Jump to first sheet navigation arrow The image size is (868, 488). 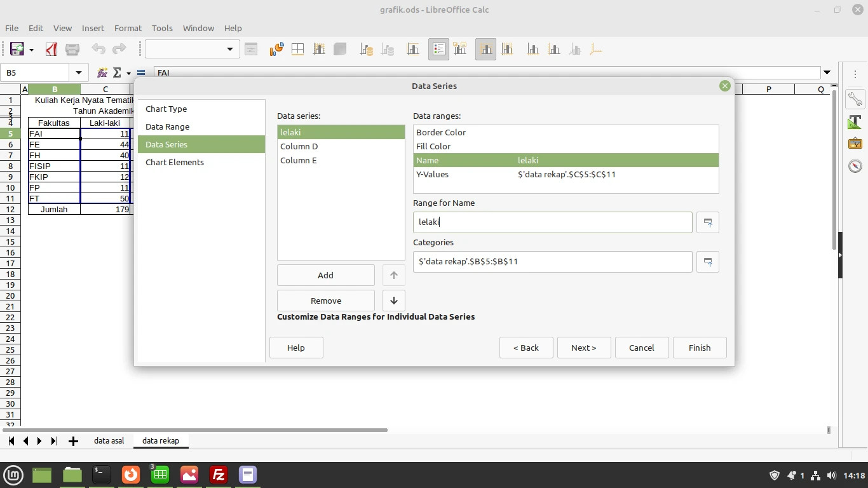tap(11, 441)
